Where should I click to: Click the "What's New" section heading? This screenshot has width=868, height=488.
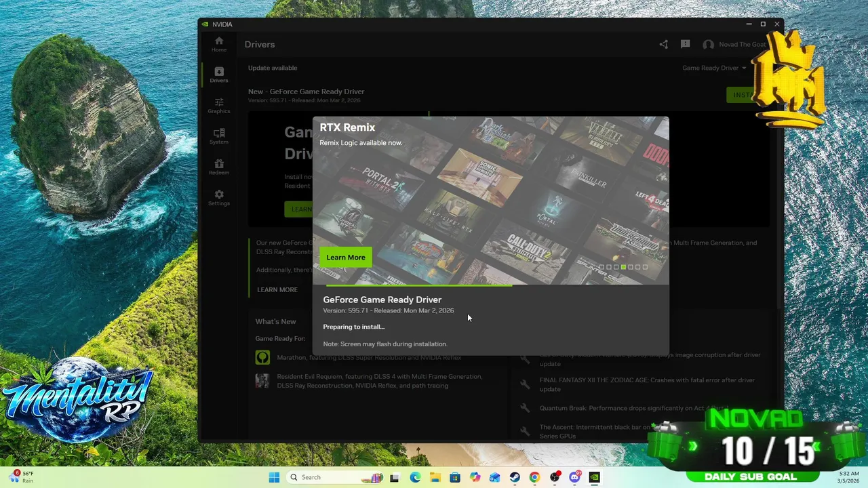tap(275, 322)
